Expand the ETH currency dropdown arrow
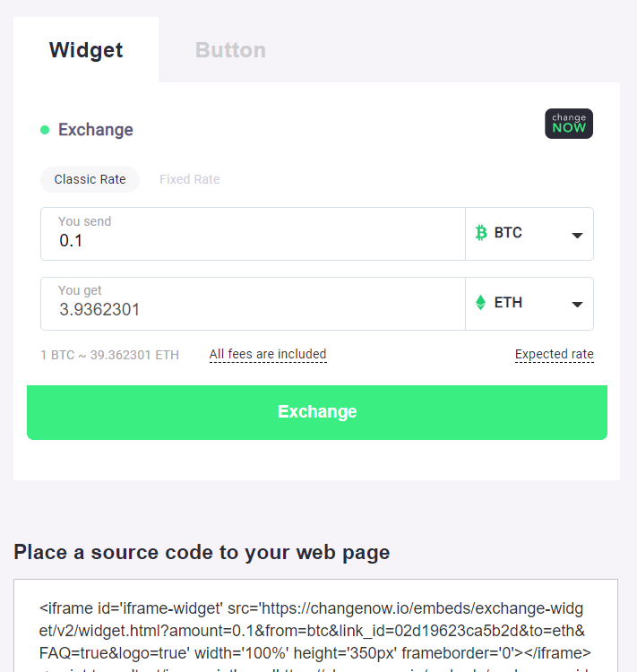Image resolution: width=637 pixels, height=672 pixels. (x=577, y=305)
